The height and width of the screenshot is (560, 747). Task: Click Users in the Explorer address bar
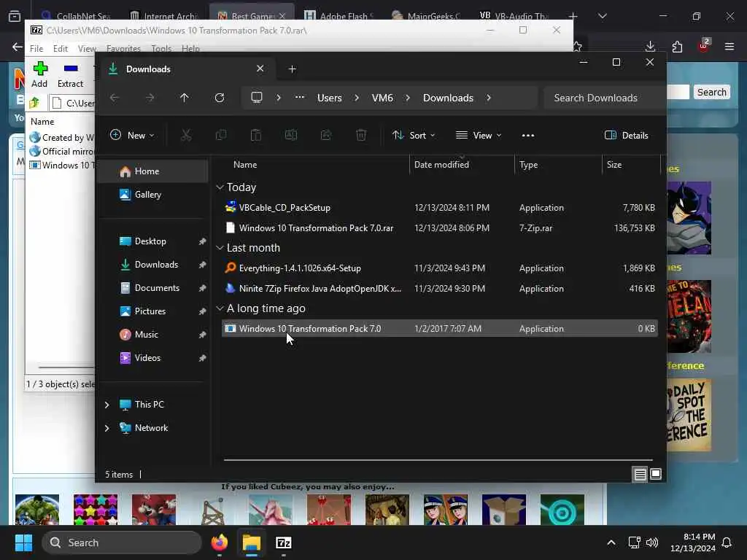pyautogui.click(x=329, y=98)
